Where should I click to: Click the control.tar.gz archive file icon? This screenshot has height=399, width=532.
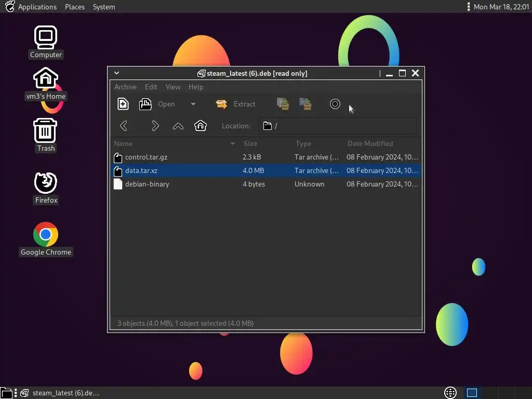pos(118,157)
